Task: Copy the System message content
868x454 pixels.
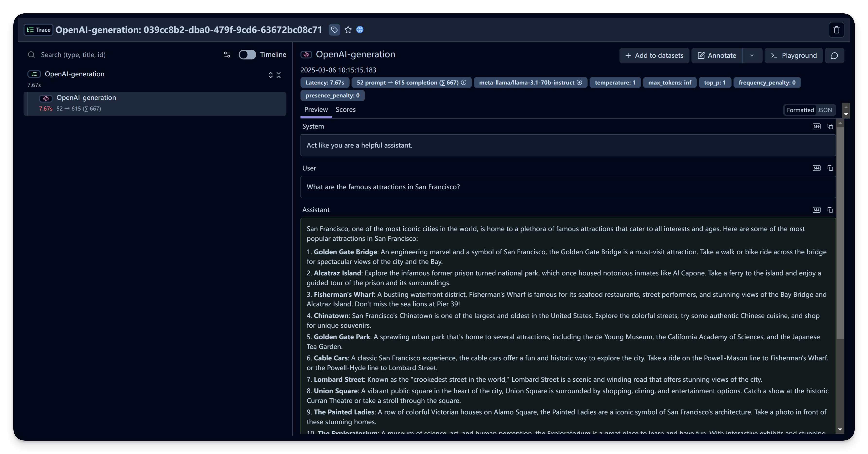Action: (830, 127)
